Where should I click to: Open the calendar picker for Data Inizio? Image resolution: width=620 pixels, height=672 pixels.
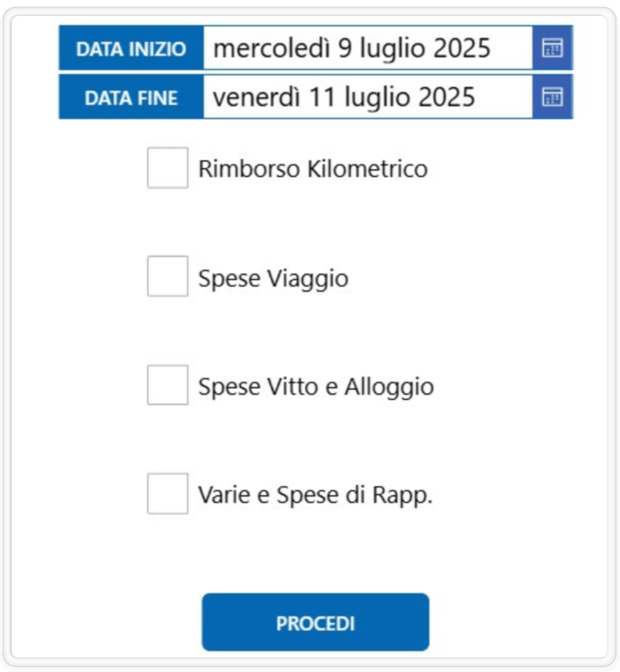(552, 48)
